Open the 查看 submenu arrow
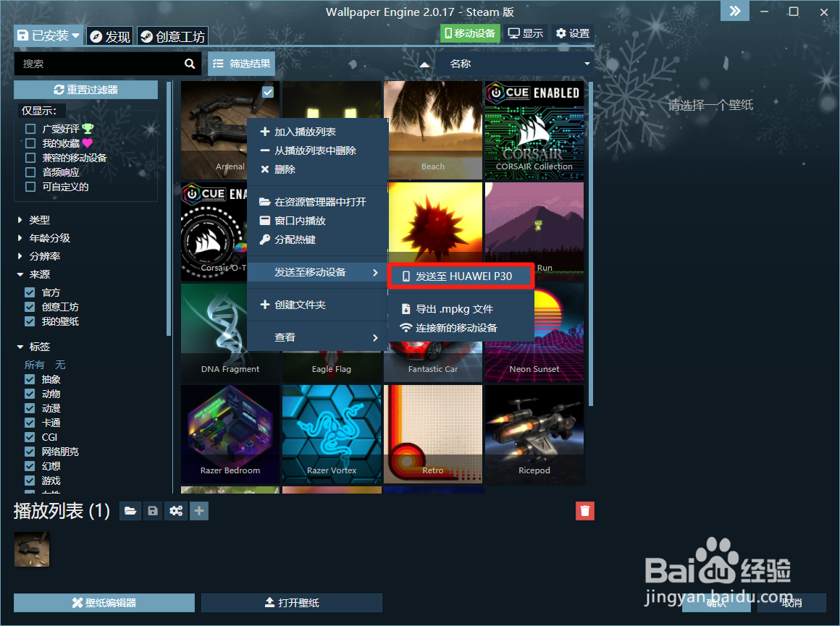Screen dimensions: 840x626 click(x=375, y=337)
